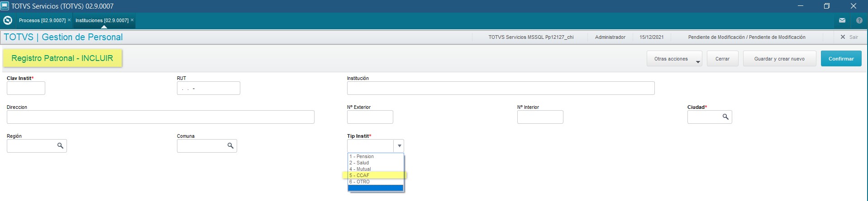This screenshot has width=868, height=201.
Task: Focus the Nº Exterior input field
Action: pyautogui.click(x=370, y=117)
